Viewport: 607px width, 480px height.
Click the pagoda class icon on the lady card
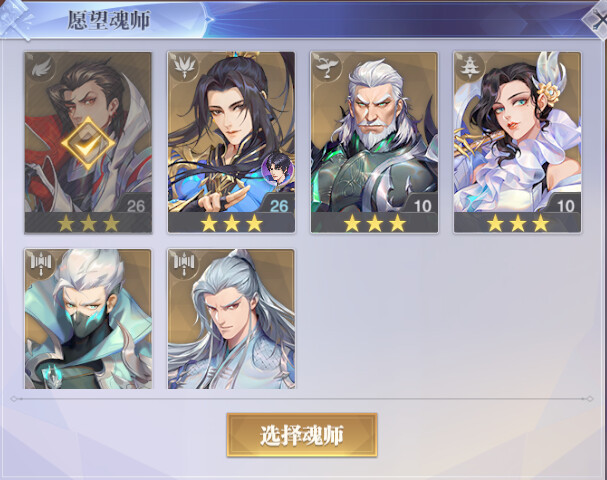click(x=470, y=68)
